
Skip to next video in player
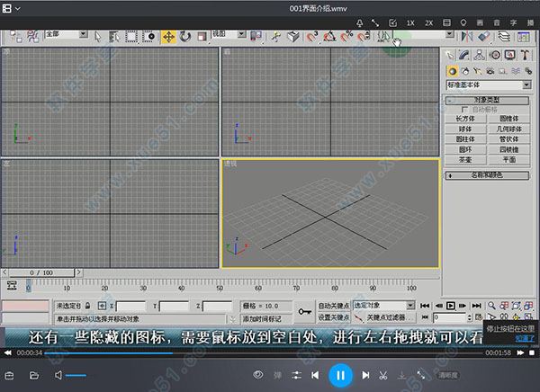[365, 375]
